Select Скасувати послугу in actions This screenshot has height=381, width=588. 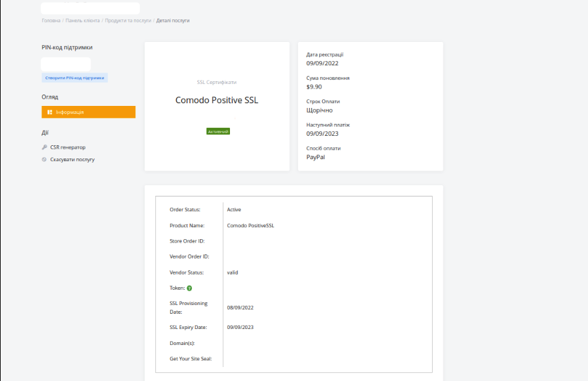click(x=73, y=159)
